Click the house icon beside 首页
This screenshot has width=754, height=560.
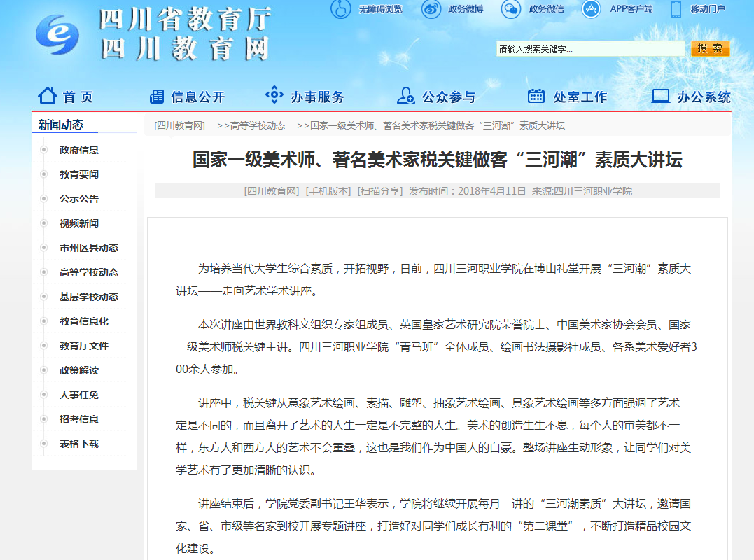(x=47, y=95)
